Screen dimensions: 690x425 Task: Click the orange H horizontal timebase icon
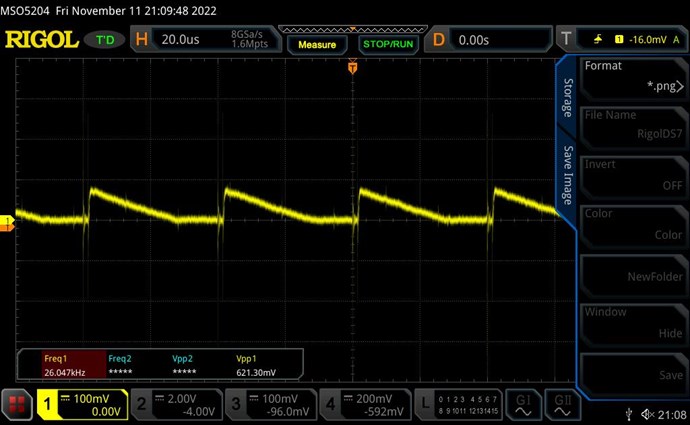(x=142, y=39)
